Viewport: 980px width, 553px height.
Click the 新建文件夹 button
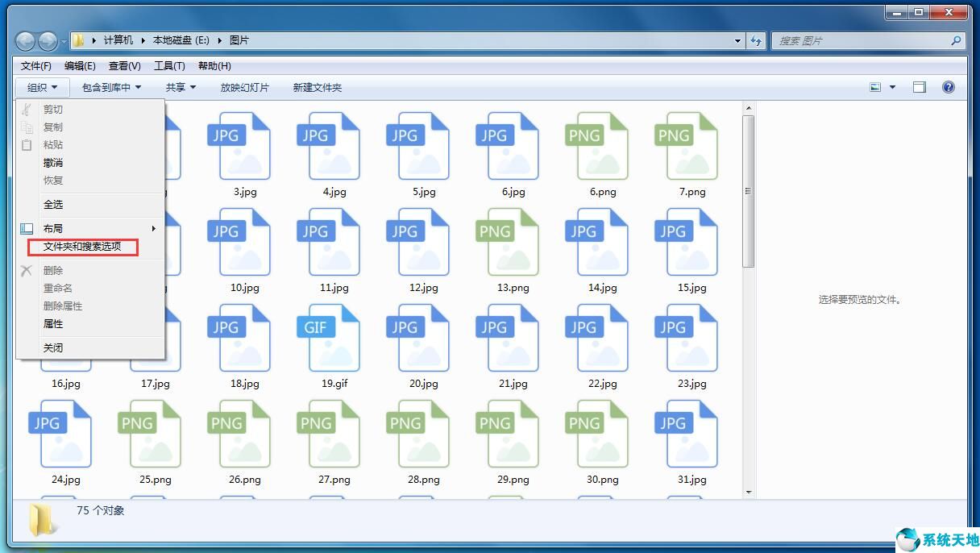coord(317,87)
